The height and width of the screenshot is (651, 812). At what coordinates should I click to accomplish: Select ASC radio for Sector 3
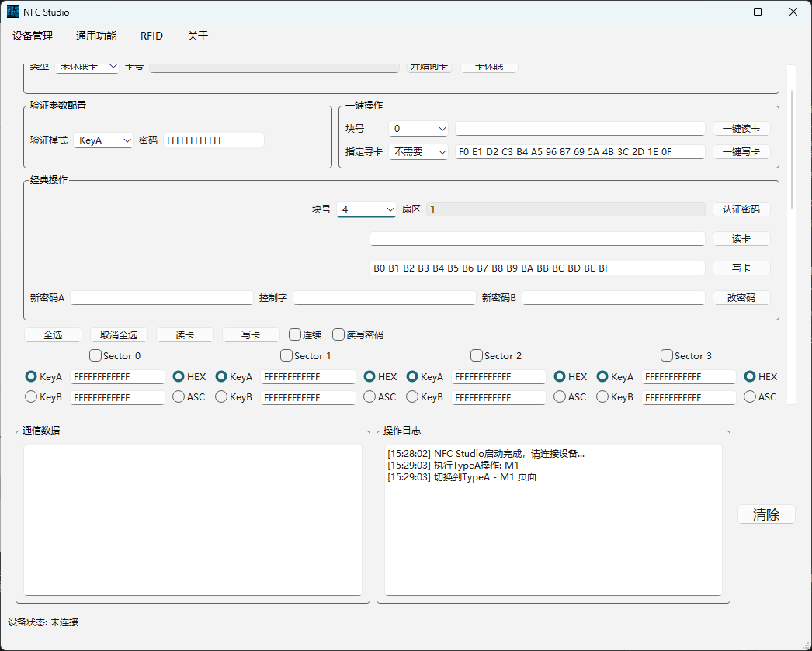point(750,397)
